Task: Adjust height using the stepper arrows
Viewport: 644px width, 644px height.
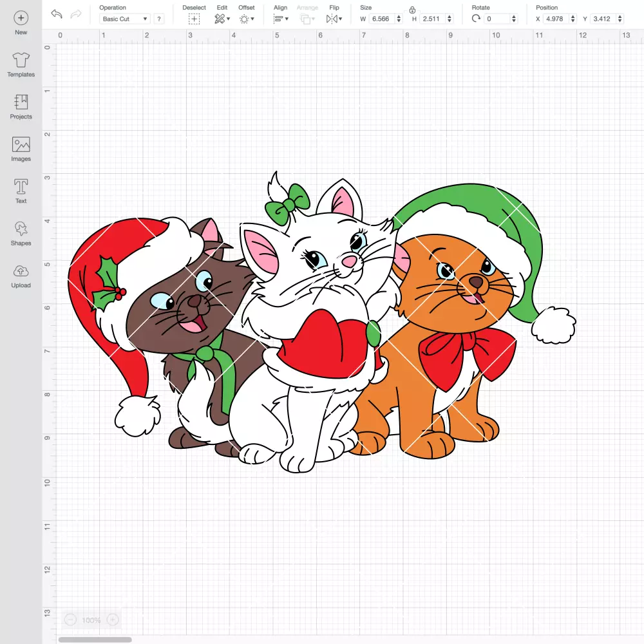Action: [x=450, y=19]
